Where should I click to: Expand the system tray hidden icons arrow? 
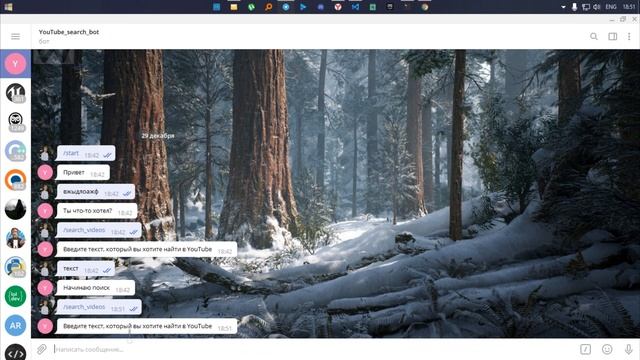tap(563, 7)
